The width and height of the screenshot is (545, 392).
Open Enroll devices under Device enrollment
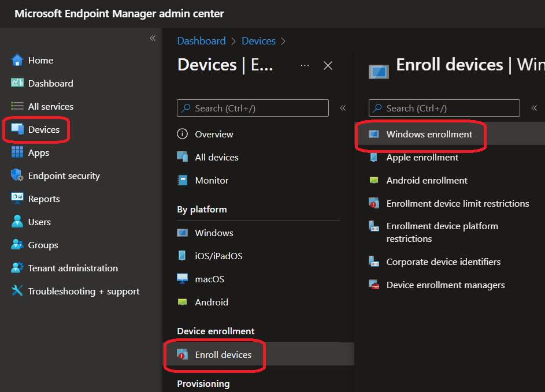coord(223,354)
